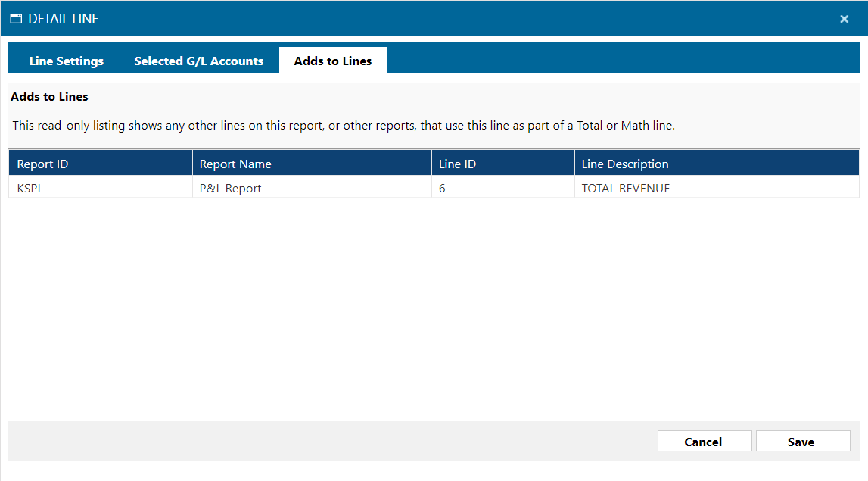Click the read-only listing description text

coord(344,126)
